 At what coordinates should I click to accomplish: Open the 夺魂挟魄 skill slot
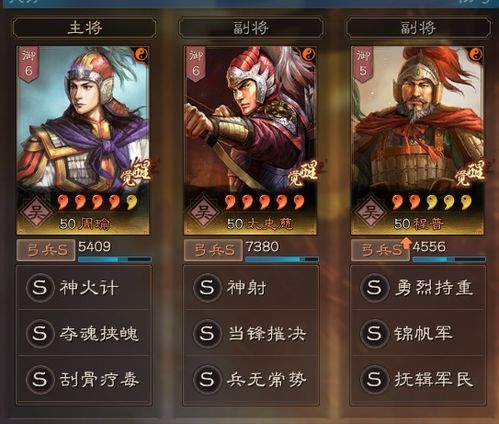(x=84, y=333)
